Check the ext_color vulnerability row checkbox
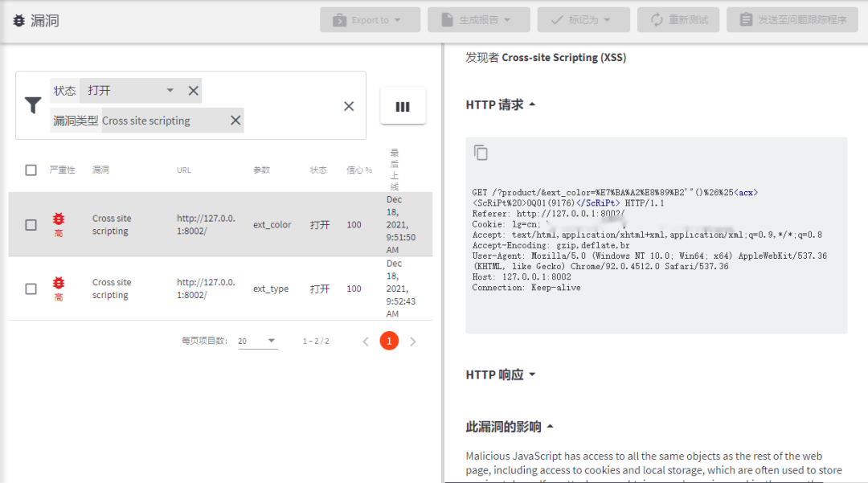This screenshot has width=868, height=483. point(31,225)
